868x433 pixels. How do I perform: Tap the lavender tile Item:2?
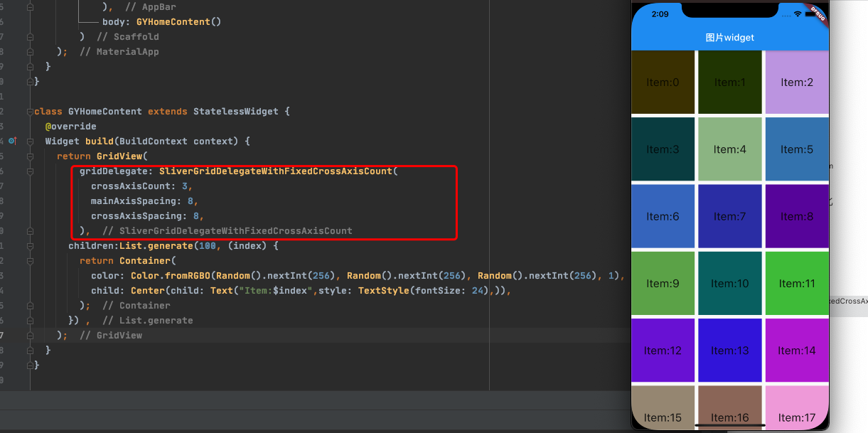[797, 82]
